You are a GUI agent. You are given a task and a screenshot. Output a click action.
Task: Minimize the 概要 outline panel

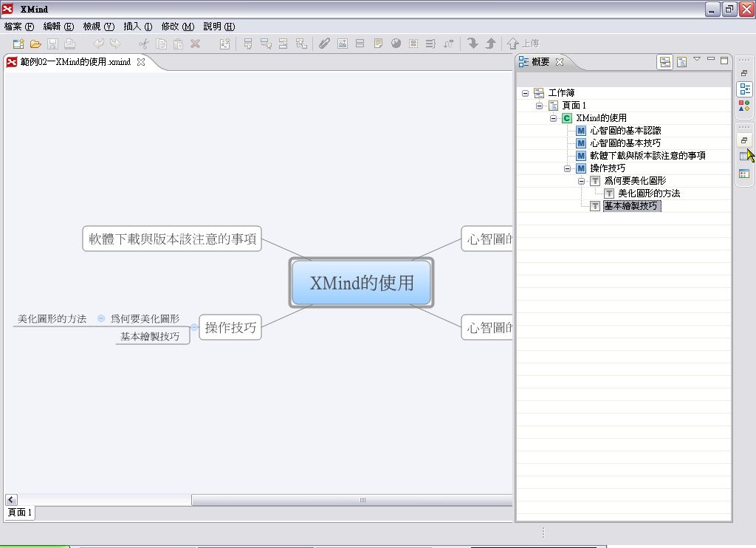point(711,59)
